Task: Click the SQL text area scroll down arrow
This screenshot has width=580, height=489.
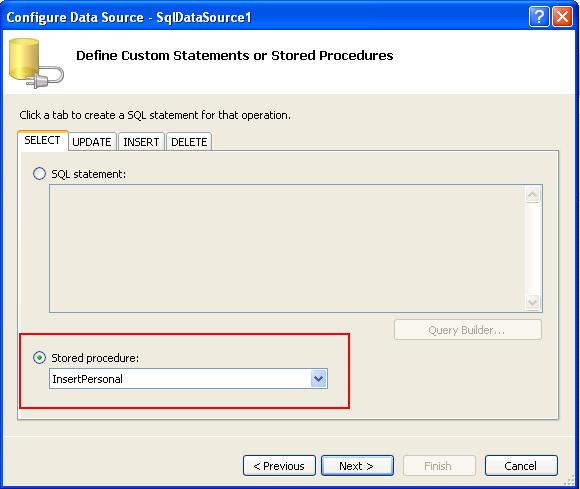Action: 533,302
